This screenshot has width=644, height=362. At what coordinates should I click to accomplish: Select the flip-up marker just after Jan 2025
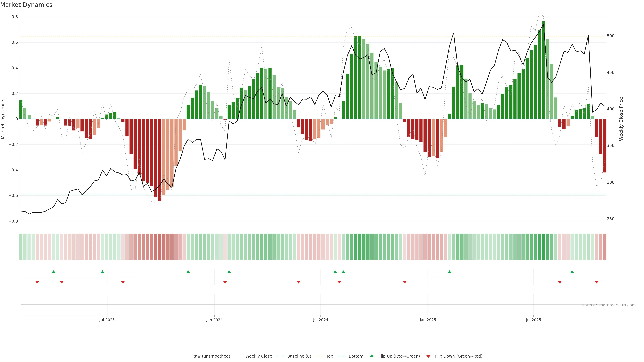[x=449, y=272]
